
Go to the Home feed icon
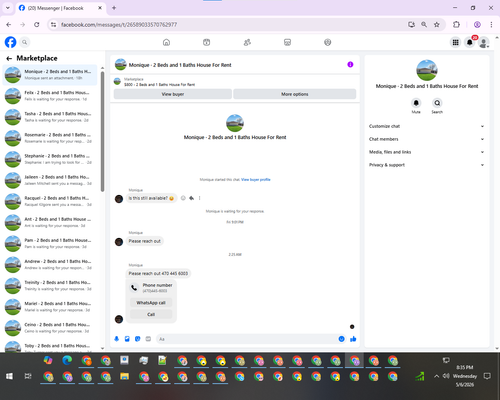click(x=166, y=42)
